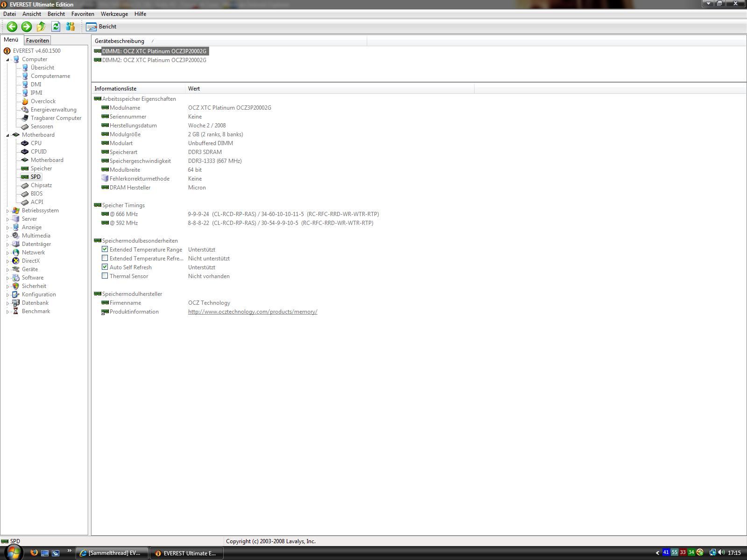Switch to the Menü tab in the sidebar
The width and height of the screenshot is (747, 560).
(x=11, y=40)
